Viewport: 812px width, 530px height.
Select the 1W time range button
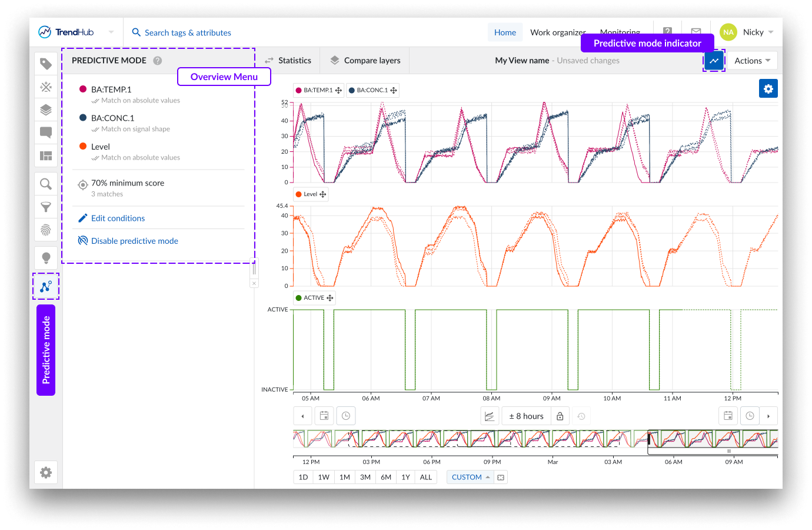pos(324,477)
